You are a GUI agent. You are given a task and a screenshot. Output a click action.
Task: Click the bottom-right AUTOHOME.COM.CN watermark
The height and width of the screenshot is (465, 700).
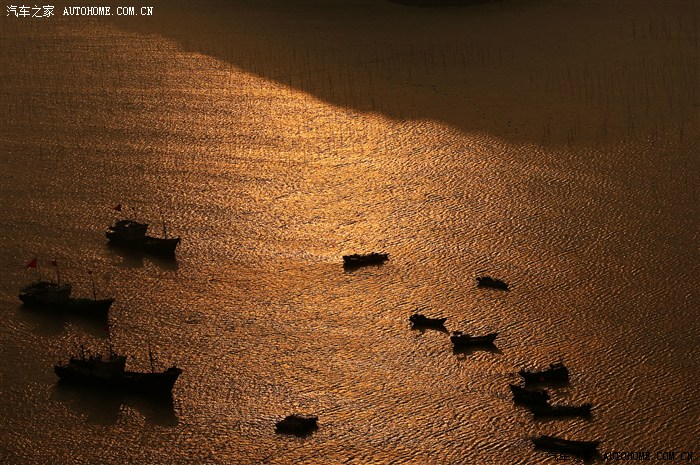[645, 456]
